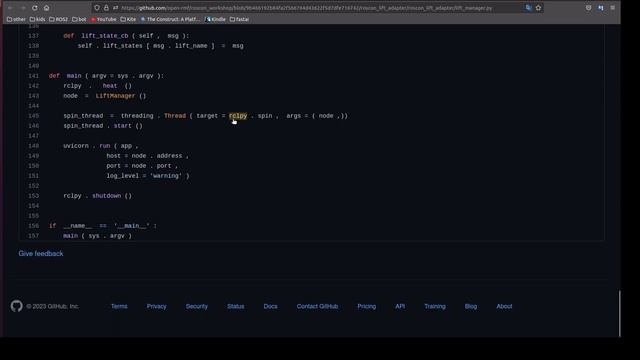Click 'shutdown' on line 153
The width and height of the screenshot is (640, 360).
point(106,196)
